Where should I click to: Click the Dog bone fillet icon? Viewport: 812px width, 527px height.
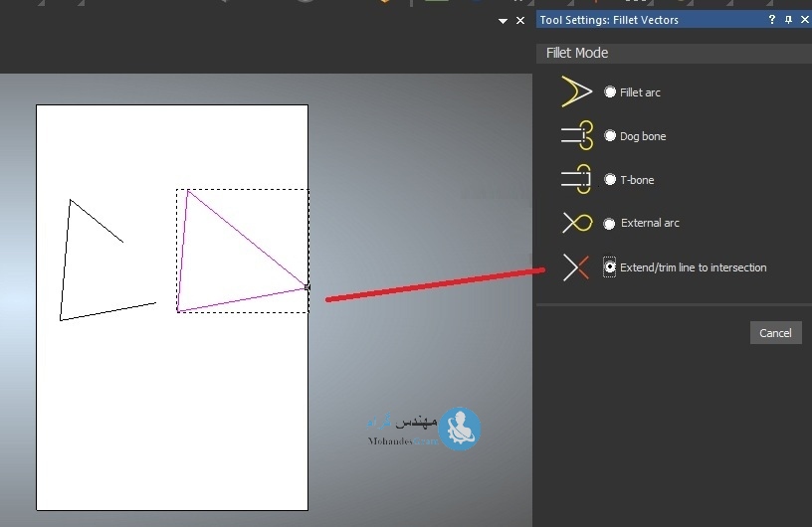click(576, 136)
